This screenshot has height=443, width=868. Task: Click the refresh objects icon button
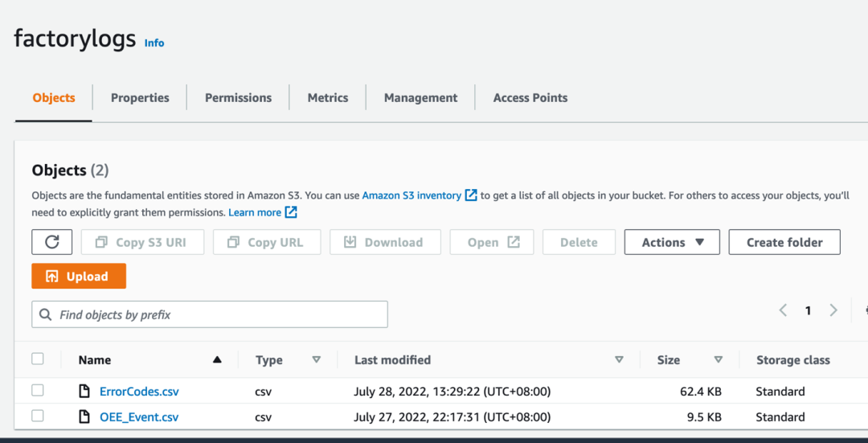(x=52, y=242)
